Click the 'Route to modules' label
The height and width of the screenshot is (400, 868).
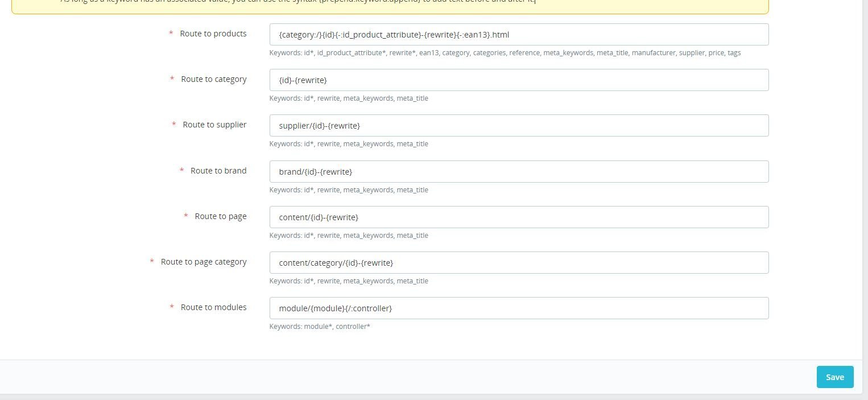(x=214, y=307)
